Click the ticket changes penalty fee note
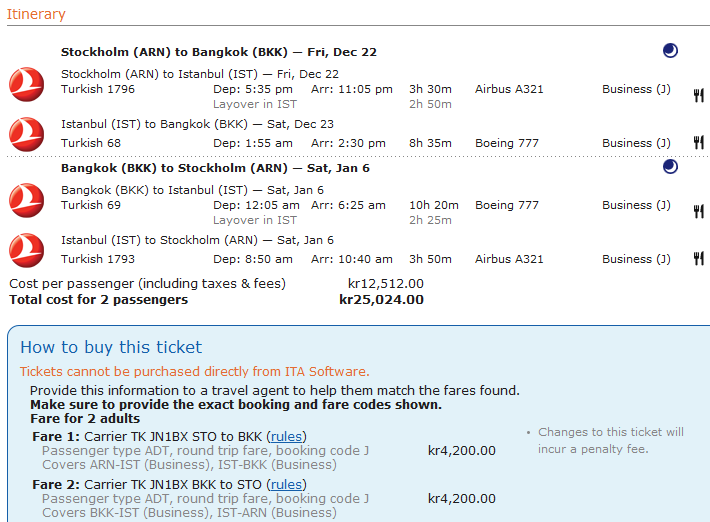 click(610, 441)
